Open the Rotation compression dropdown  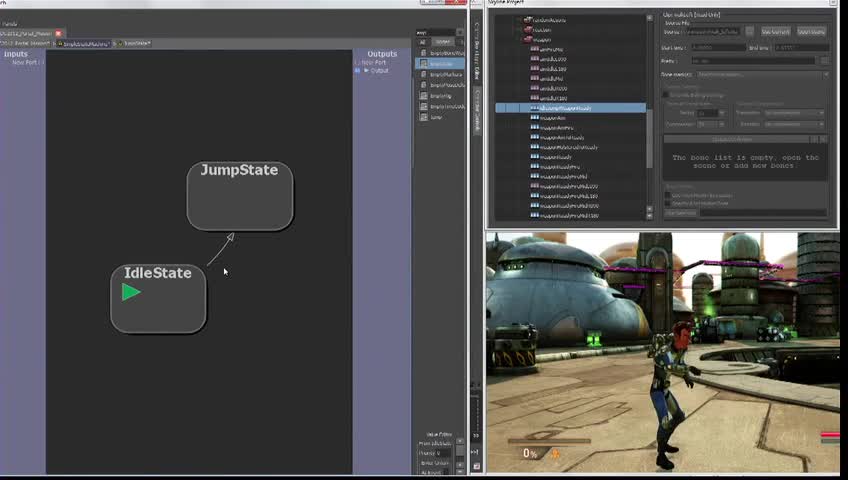(x=794, y=124)
